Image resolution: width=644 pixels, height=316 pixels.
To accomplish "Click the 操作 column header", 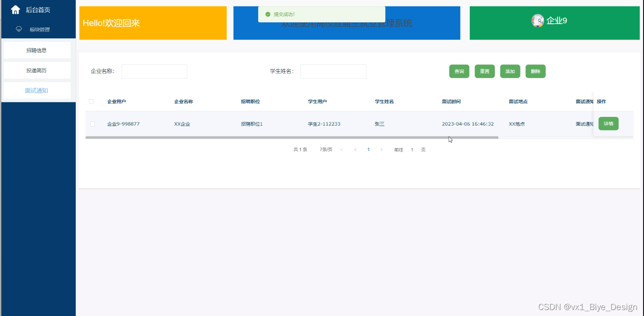I will 602,101.
